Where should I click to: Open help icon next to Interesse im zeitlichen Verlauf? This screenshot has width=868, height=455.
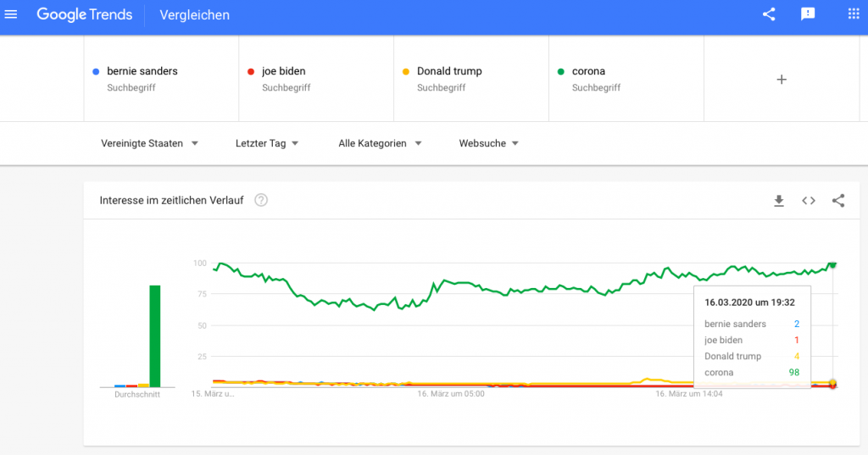261,200
